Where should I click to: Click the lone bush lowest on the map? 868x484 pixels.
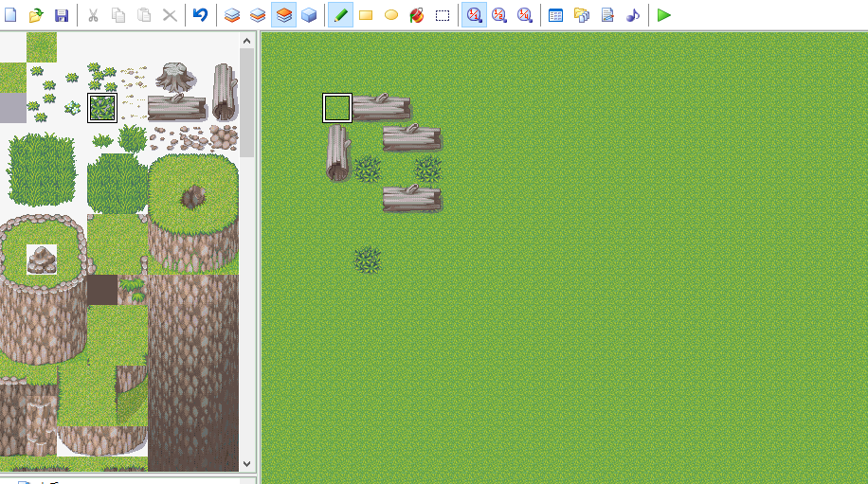tap(368, 260)
